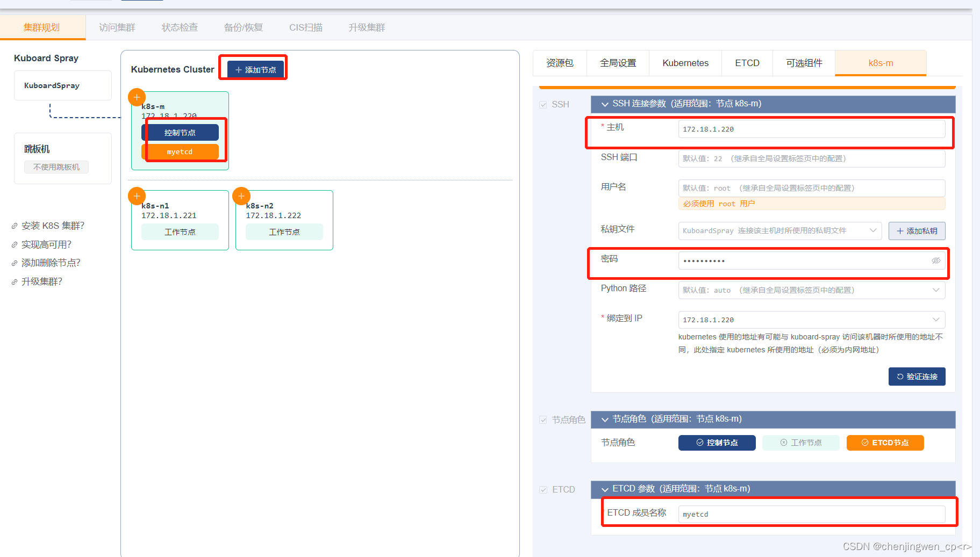Switch to the 集群规划 tab

pyautogui.click(x=42, y=27)
